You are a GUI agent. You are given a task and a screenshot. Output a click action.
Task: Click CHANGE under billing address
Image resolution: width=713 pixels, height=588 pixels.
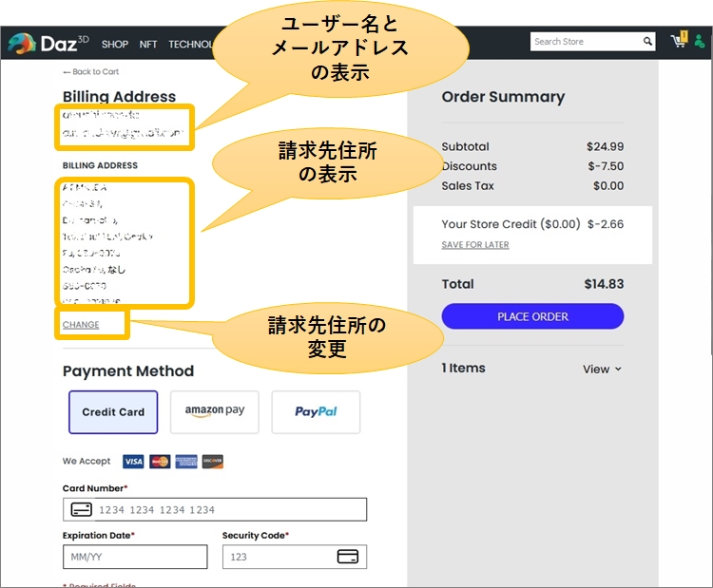click(81, 325)
